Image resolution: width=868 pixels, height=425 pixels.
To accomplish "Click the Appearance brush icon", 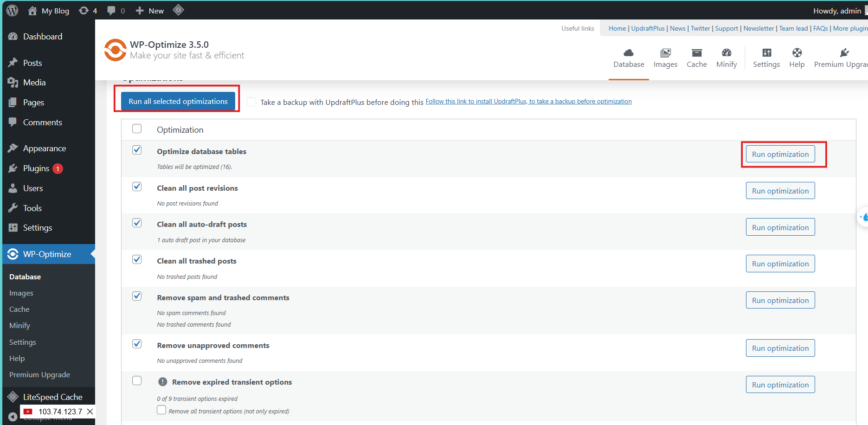I will point(13,148).
